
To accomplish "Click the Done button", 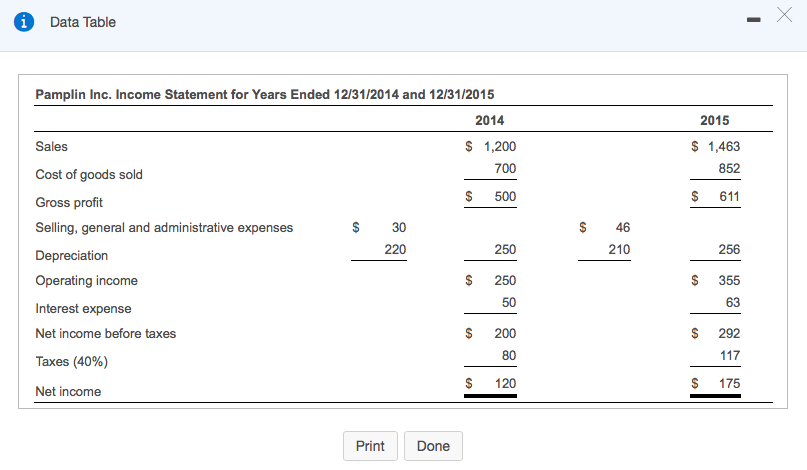I will click(433, 446).
